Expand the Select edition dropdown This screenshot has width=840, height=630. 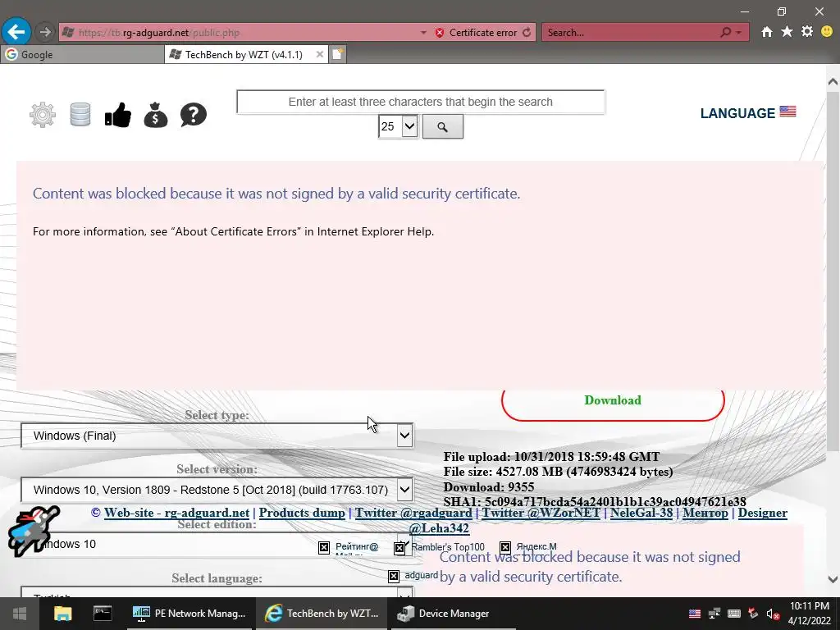(x=404, y=544)
